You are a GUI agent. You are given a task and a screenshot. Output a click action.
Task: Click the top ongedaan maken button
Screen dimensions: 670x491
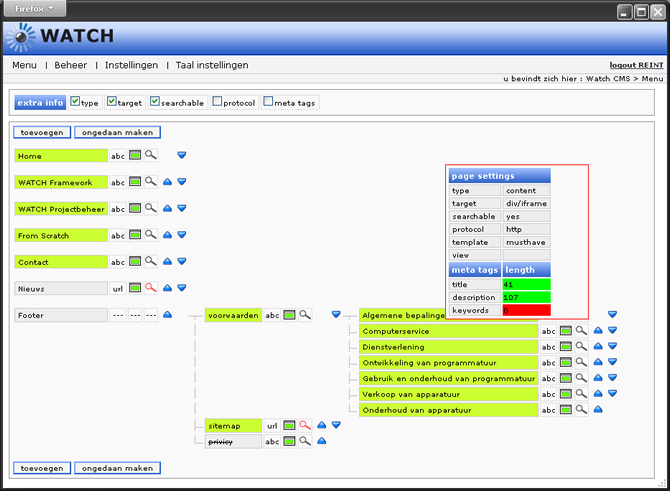(118, 132)
